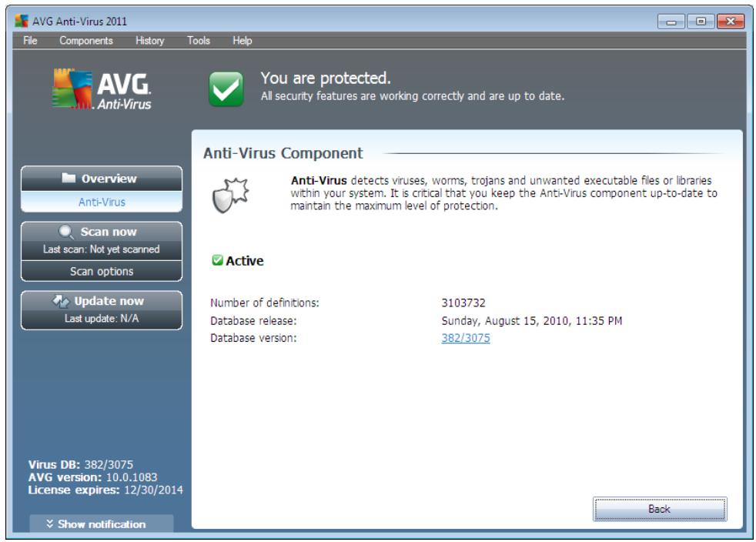Click the 'All security features are working' message
The image size is (756, 542).
coord(412,96)
